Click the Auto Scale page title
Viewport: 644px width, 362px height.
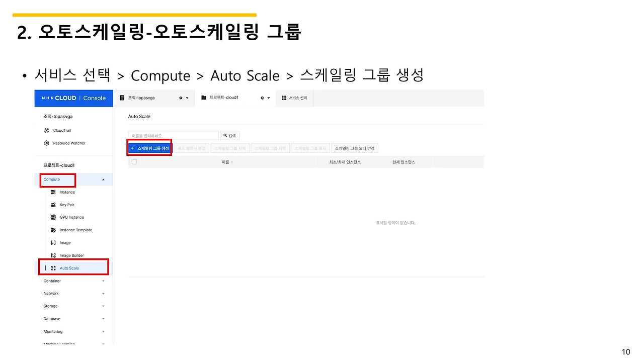point(139,117)
